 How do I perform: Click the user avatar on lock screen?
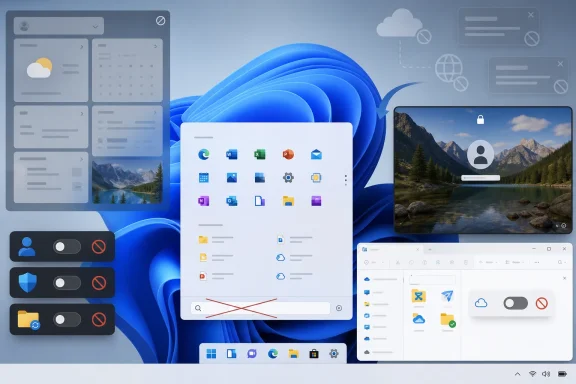tap(480, 155)
